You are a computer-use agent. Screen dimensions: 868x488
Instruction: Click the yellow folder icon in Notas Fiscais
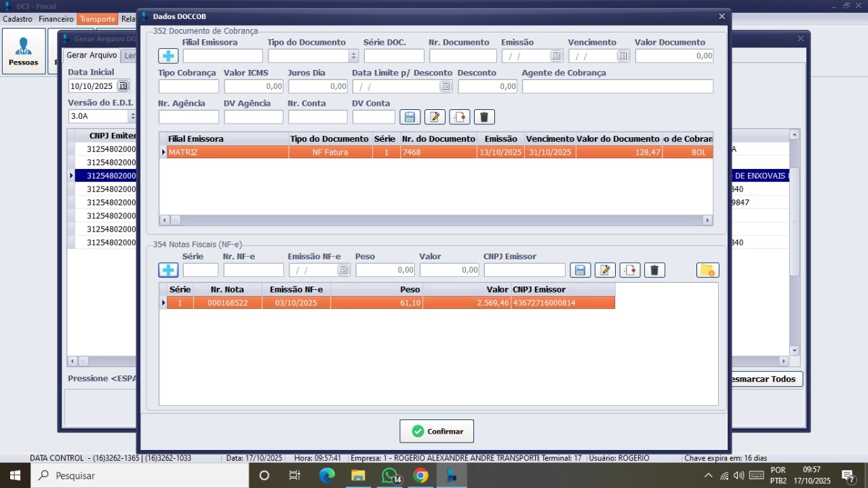pos(707,270)
